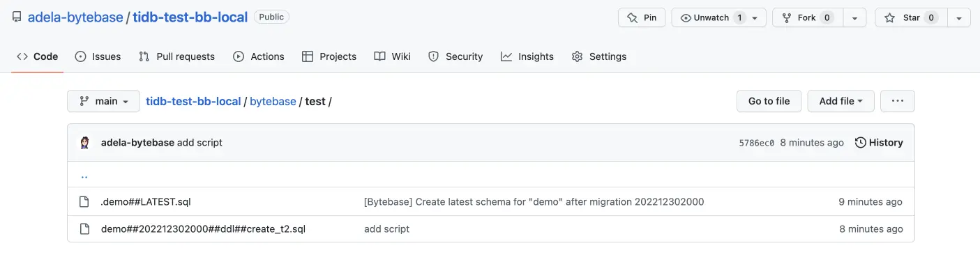This screenshot has height=271, width=980.
Task: Click file icon beside .demo##LATEST.sql
Action: point(84,202)
